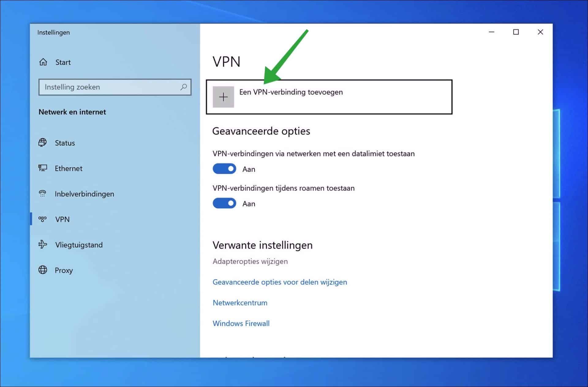Disable VPN-verbindingen via netwerken met datalimiet

[x=224, y=169]
